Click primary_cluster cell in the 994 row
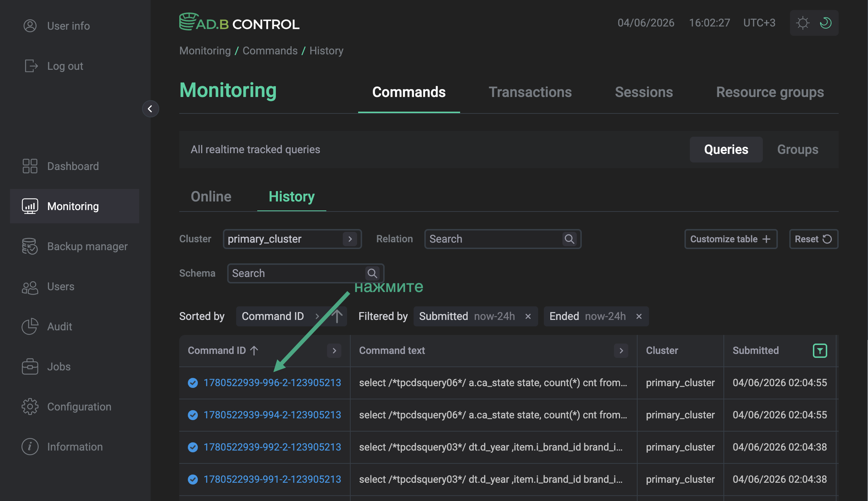Screen dimensions: 868x501 pyautogui.click(x=681, y=415)
